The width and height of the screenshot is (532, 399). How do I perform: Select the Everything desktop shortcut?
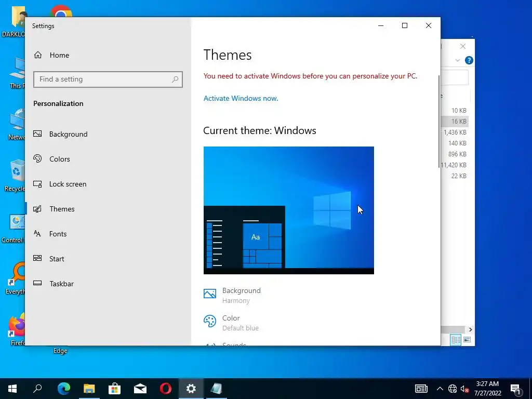[15, 278]
